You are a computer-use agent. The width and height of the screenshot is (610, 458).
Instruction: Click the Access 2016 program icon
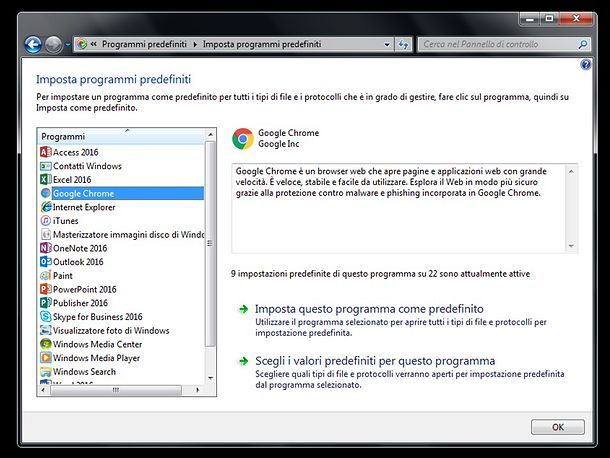[x=46, y=152]
